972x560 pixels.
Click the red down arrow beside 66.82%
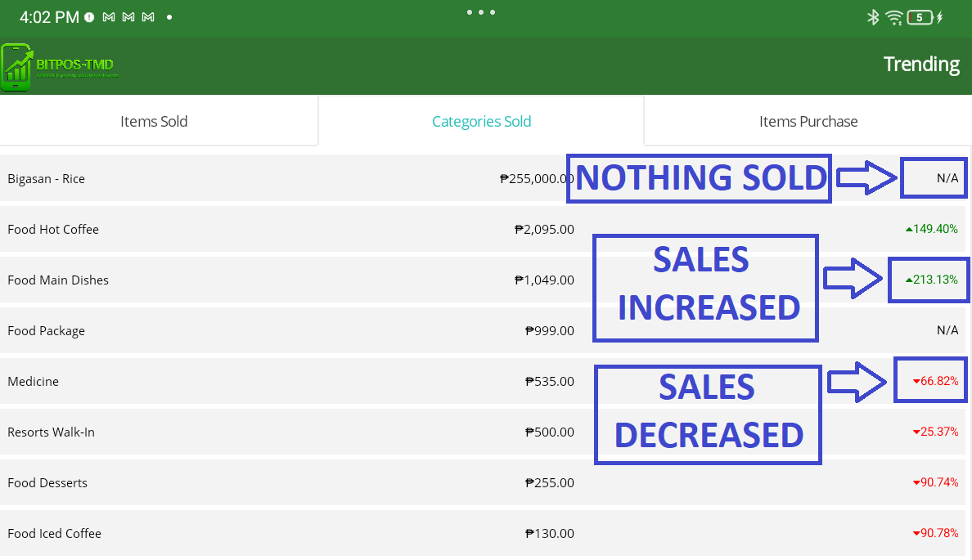pyautogui.click(x=916, y=382)
